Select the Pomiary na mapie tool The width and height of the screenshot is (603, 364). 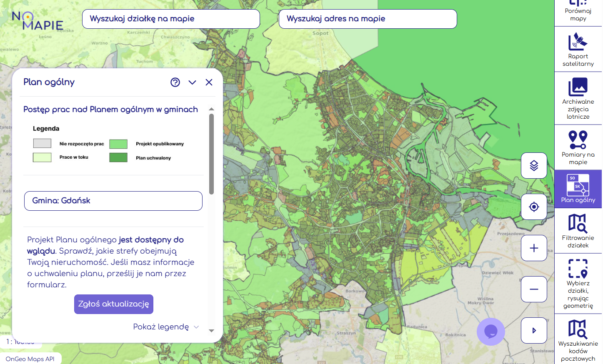tap(578, 147)
